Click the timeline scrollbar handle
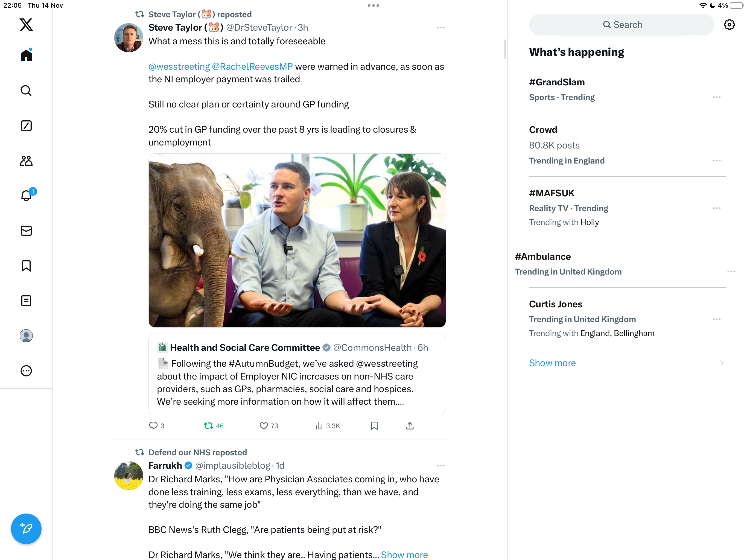 (x=505, y=49)
